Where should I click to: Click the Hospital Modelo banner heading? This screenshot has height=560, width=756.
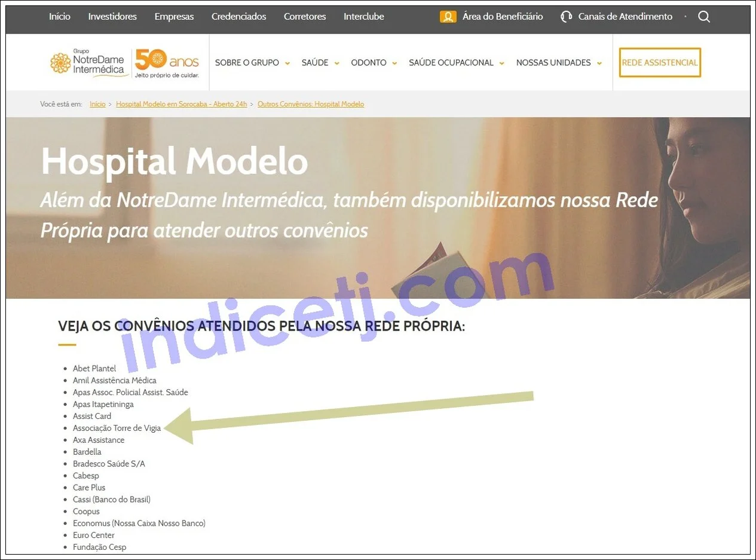click(175, 161)
